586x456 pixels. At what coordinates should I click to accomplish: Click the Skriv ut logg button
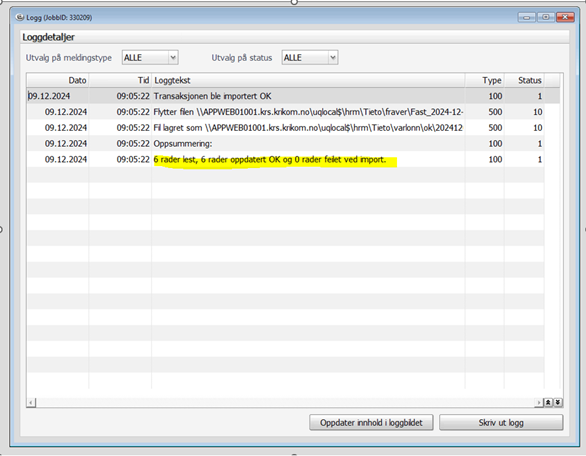501,422
